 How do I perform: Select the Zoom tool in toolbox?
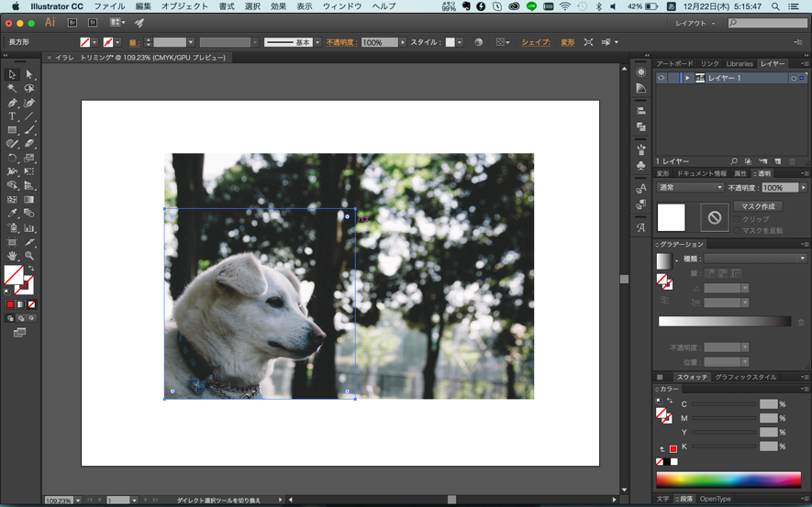pyautogui.click(x=29, y=256)
